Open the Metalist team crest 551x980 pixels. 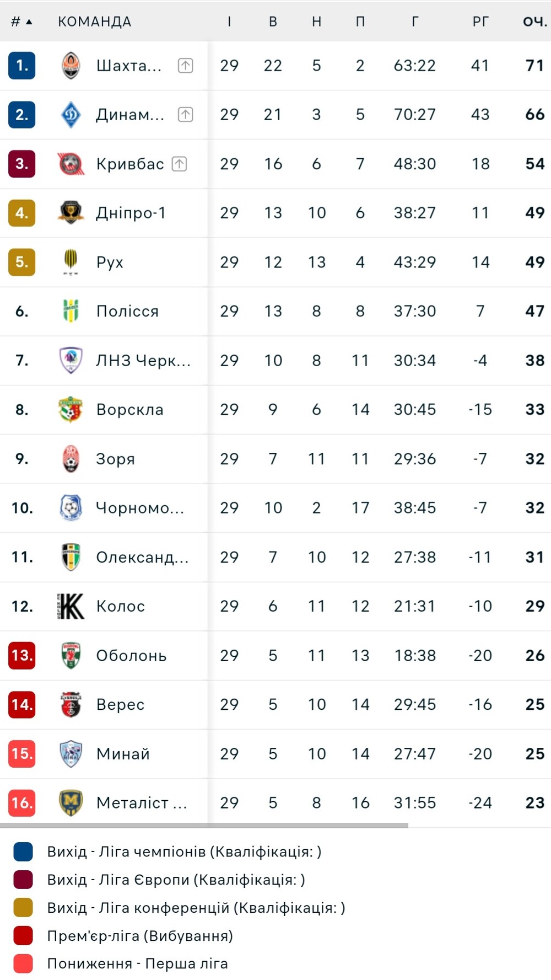pos(71,802)
